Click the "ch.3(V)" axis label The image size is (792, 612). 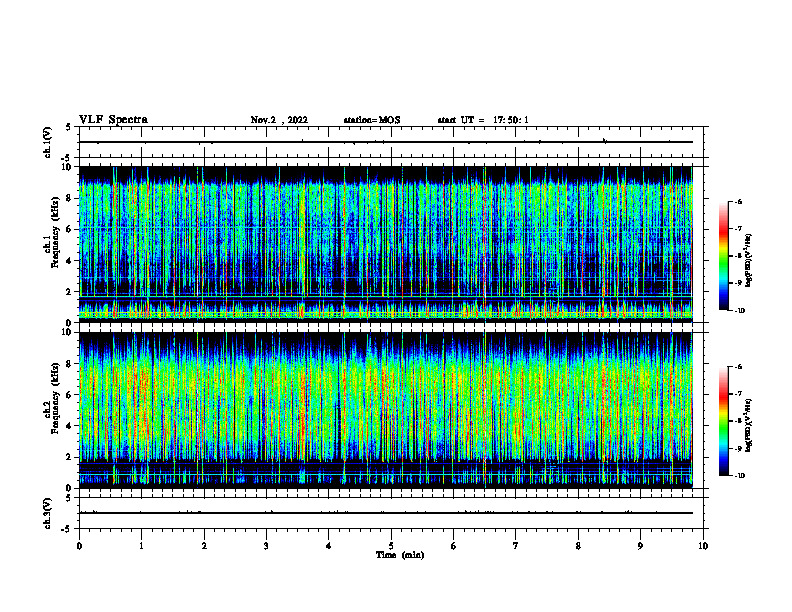pos(48,513)
